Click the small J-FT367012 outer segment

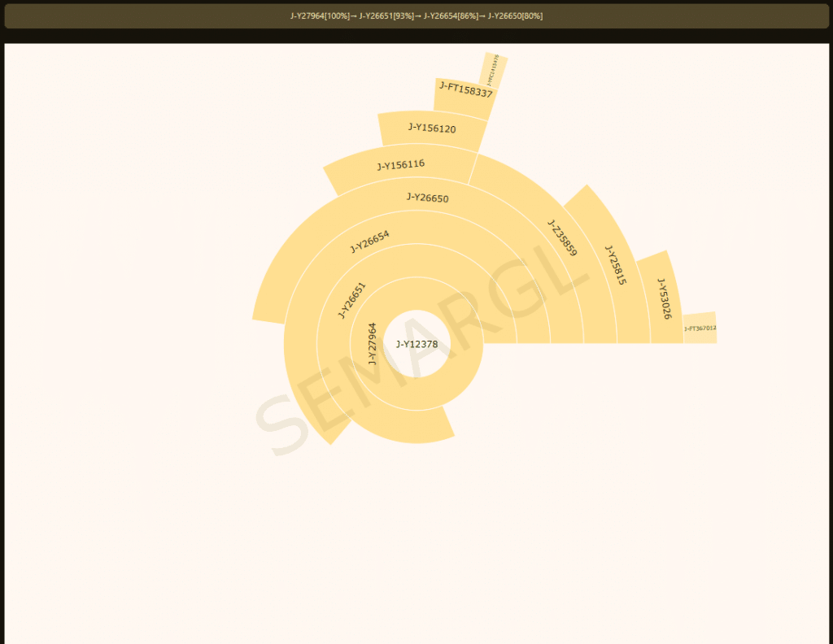pos(700,329)
